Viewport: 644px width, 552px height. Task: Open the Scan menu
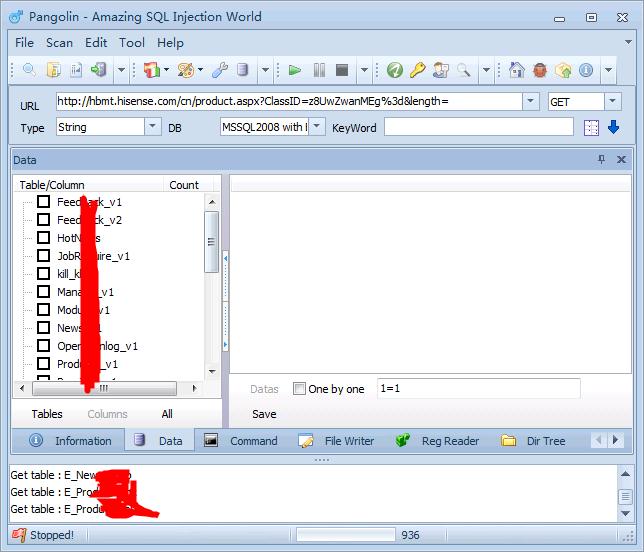tap(59, 42)
